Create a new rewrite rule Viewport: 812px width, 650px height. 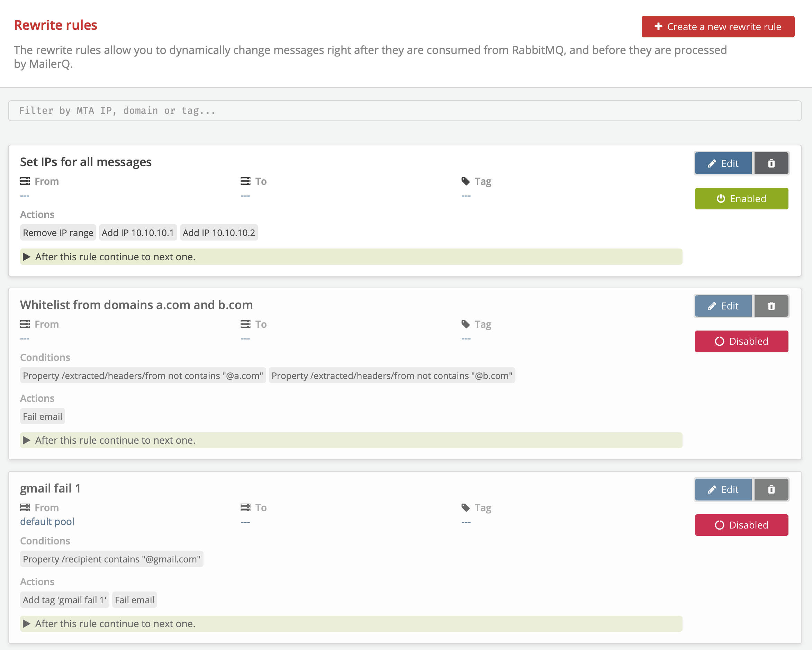click(718, 27)
